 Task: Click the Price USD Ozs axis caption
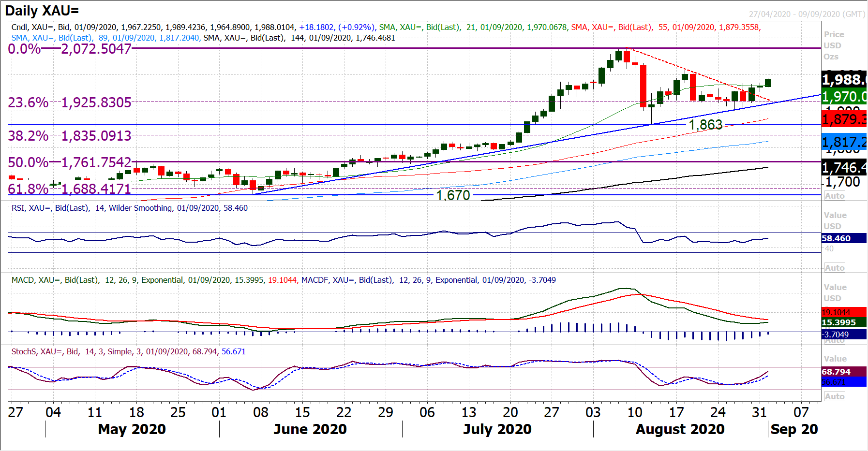834,45
